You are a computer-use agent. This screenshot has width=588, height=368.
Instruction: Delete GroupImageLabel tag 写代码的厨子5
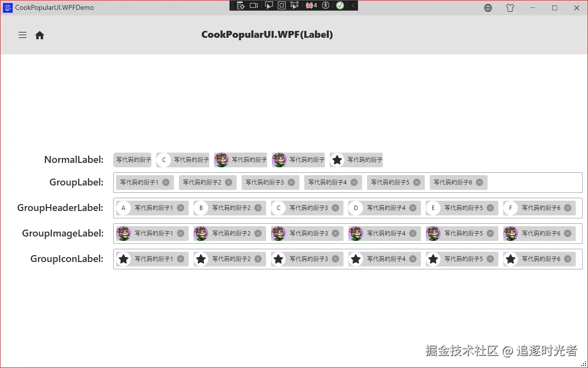[490, 234]
